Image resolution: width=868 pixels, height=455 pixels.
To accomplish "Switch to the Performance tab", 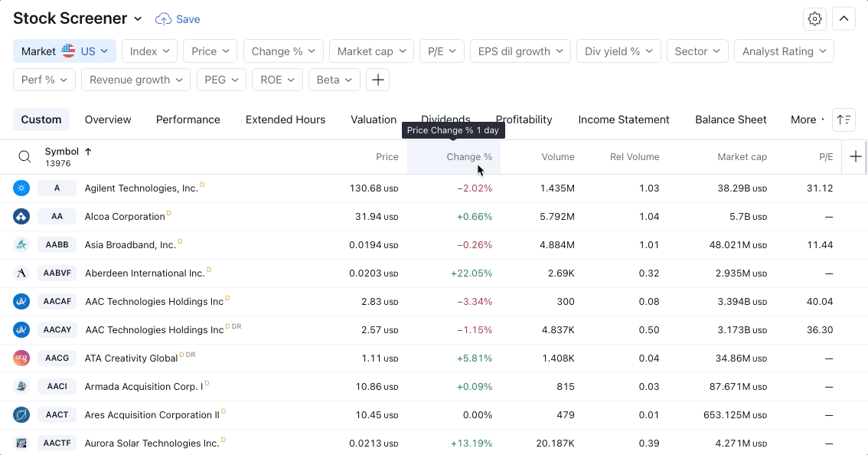I will point(188,119).
